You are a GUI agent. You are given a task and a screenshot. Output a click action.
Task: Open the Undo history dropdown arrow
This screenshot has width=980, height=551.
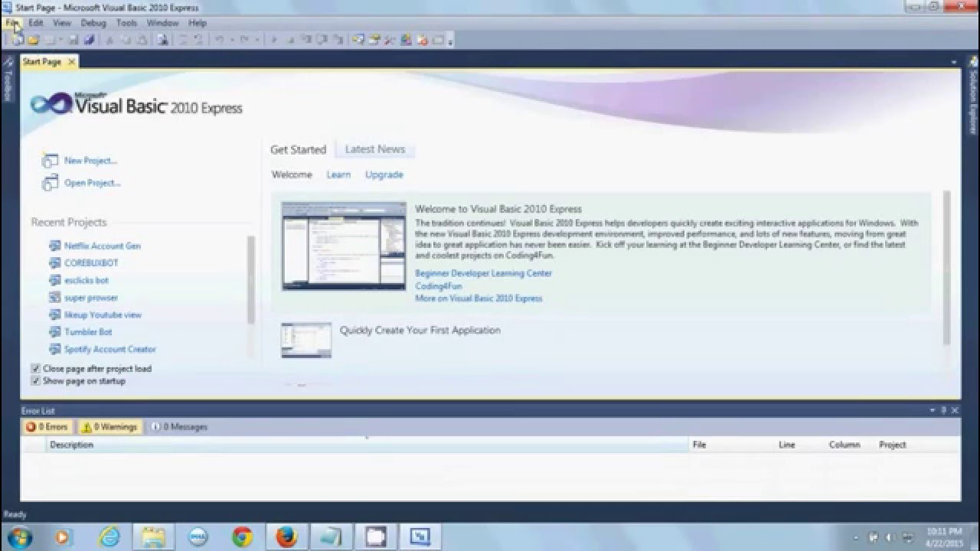[232, 39]
